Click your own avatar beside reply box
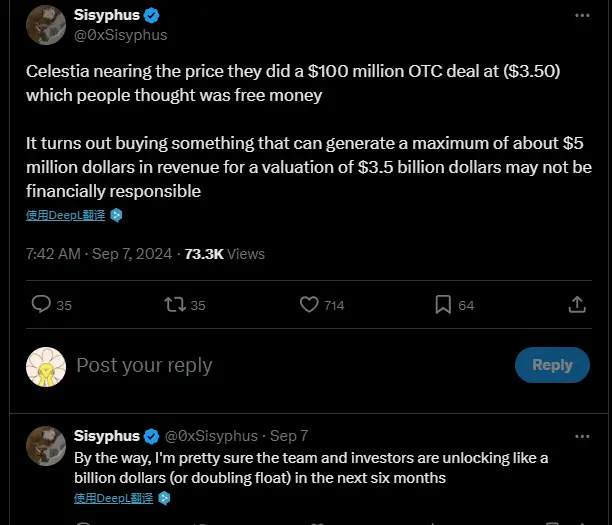The image size is (612, 525). point(45,366)
